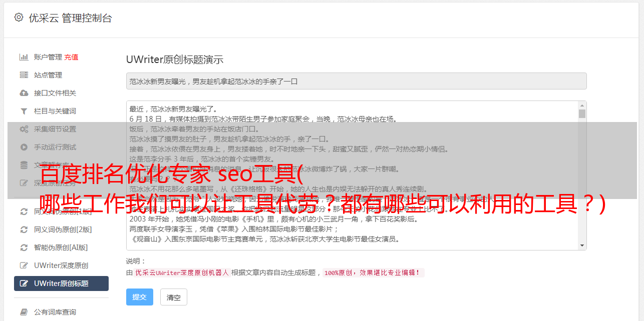Click the generated title input field

pos(356,81)
